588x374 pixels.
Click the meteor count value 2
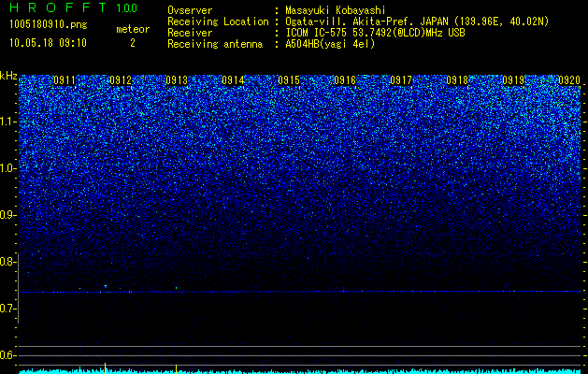coord(133,43)
